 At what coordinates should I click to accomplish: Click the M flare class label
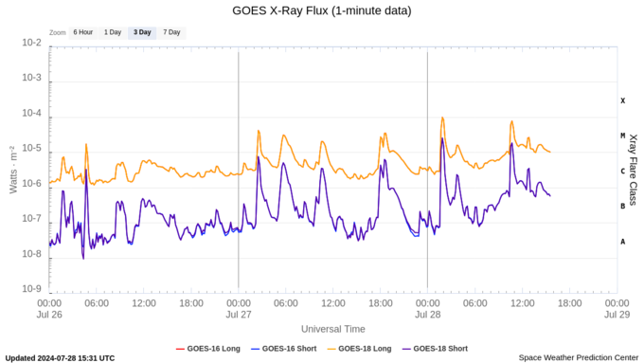click(x=622, y=136)
